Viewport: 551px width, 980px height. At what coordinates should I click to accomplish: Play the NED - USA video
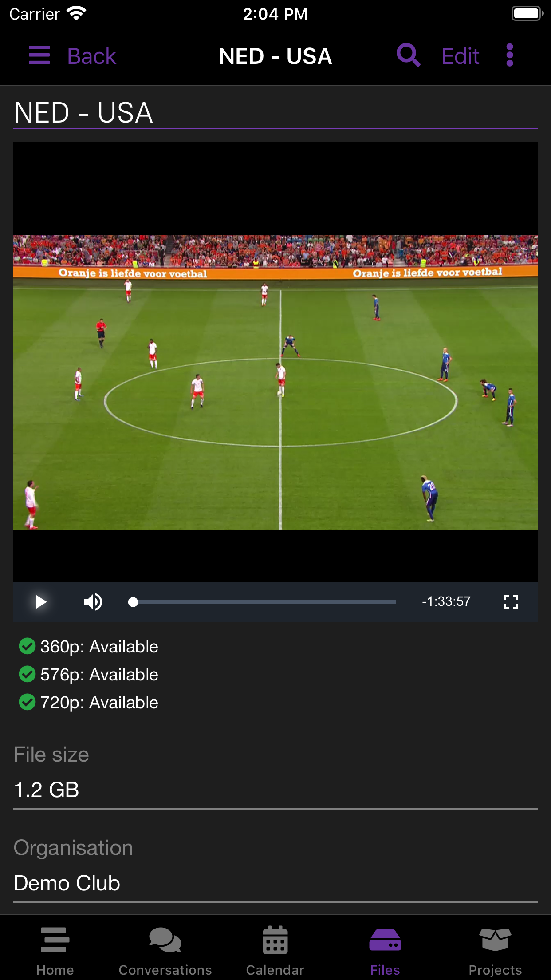pyautogui.click(x=40, y=602)
